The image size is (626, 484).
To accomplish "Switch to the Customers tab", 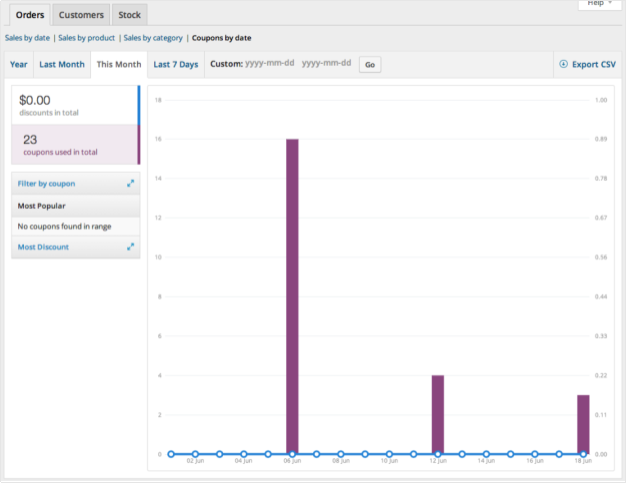I will coord(81,15).
